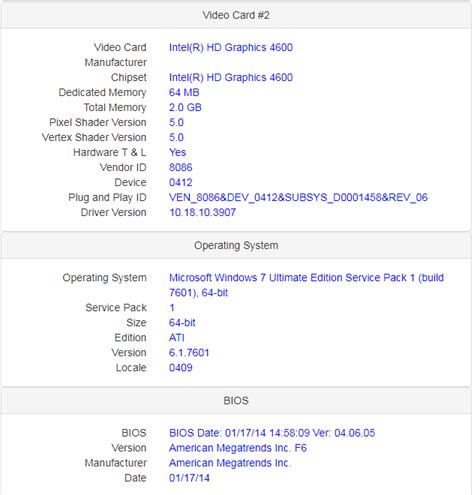Click the Hardware T & L label
Screen dimensions: 474x495
[x=110, y=153]
